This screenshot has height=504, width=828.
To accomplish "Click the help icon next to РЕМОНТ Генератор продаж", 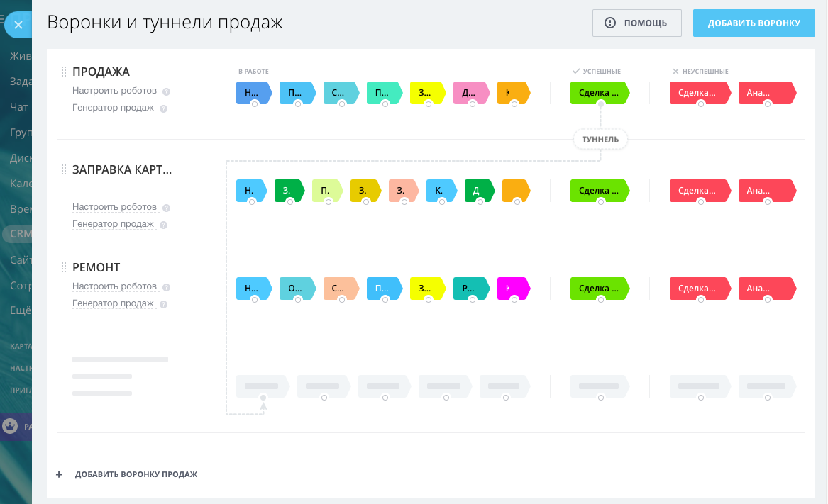I will [x=163, y=305].
